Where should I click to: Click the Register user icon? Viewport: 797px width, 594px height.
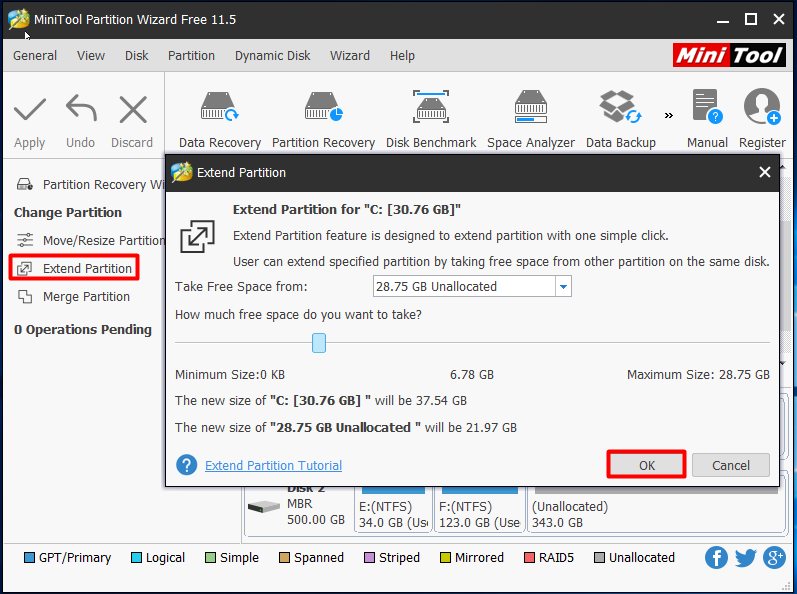coord(762,107)
